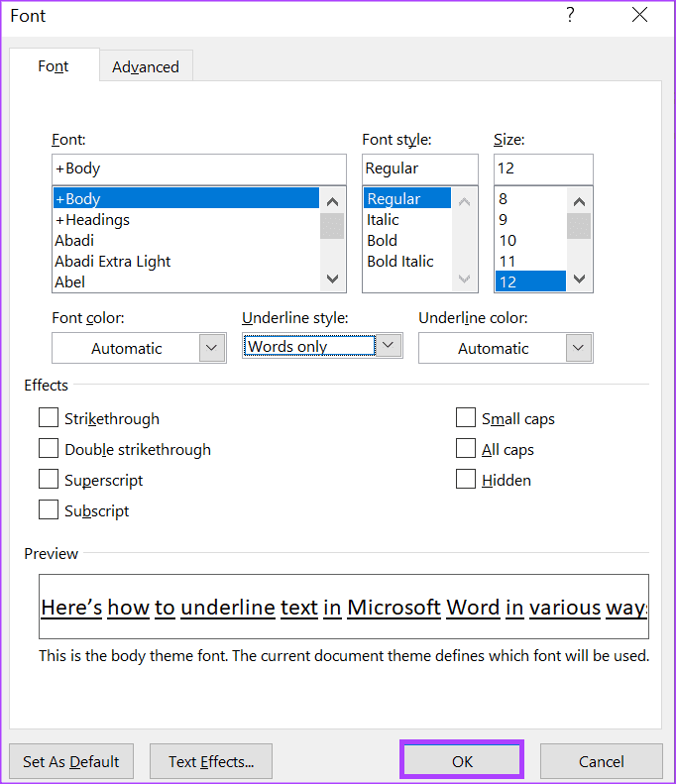The image size is (676, 784).
Task: Choose Regular font style in list
Action: pos(407,198)
